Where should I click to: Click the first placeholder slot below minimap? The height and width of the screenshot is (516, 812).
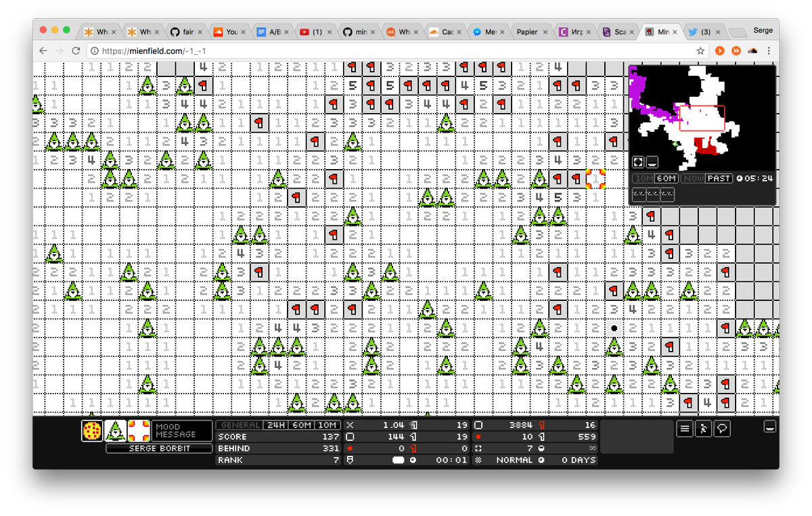[x=637, y=194]
